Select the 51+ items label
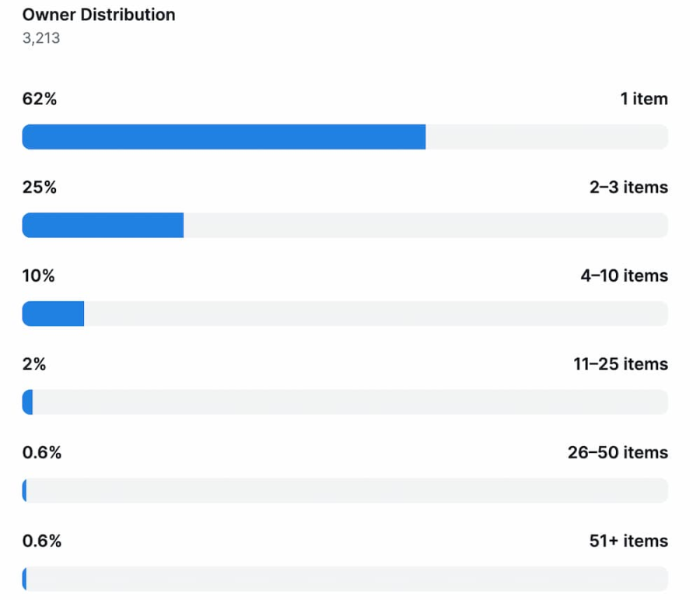700x600 pixels. pos(628,541)
